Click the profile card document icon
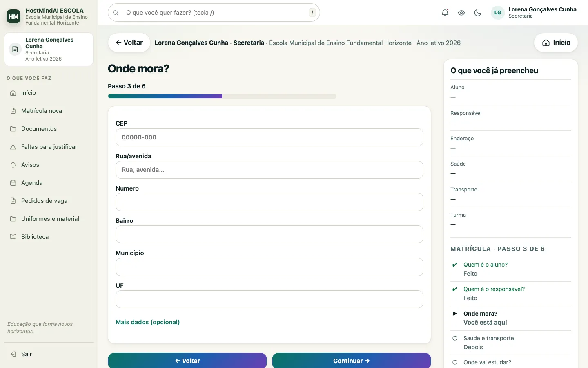This screenshot has width=588, height=368. click(x=15, y=49)
